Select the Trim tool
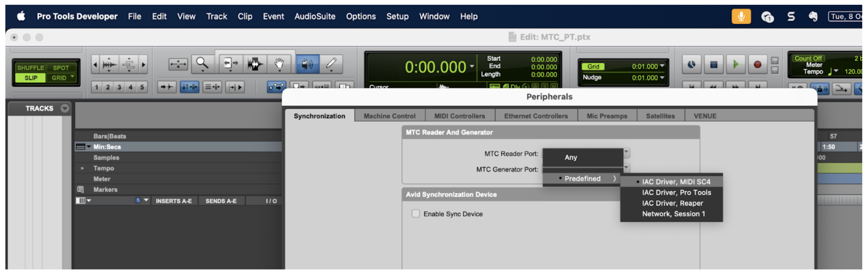 230,64
